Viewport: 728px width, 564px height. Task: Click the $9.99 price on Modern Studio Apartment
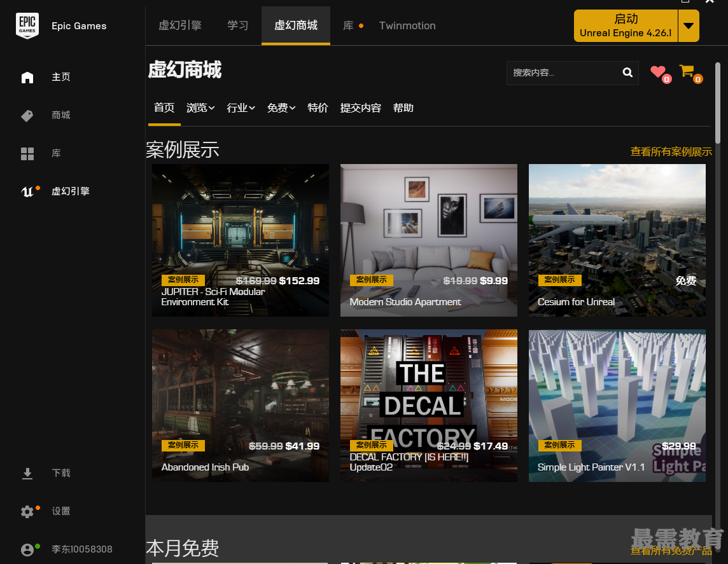pyautogui.click(x=494, y=280)
